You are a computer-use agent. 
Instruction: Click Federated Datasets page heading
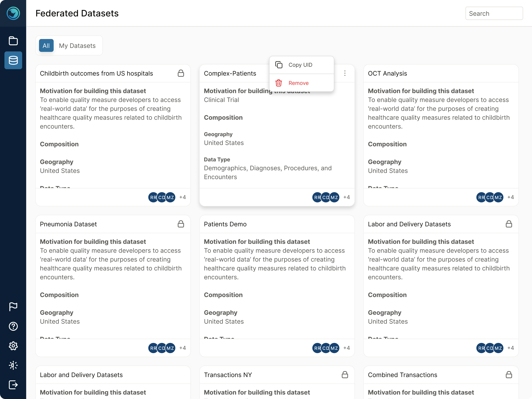coord(77,13)
